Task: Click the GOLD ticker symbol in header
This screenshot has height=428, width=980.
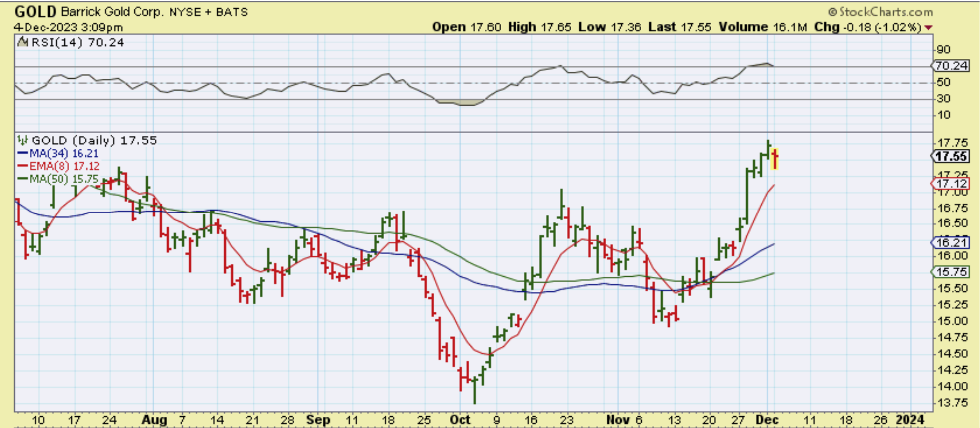Action: (x=35, y=12)
